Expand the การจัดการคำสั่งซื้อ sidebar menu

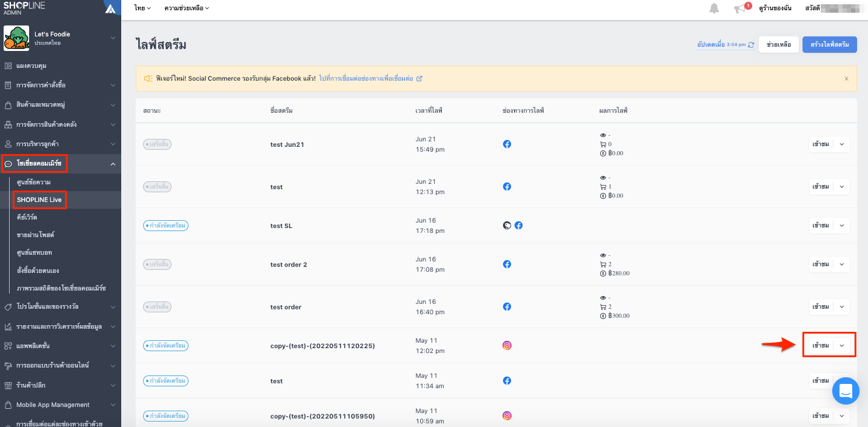61,85
